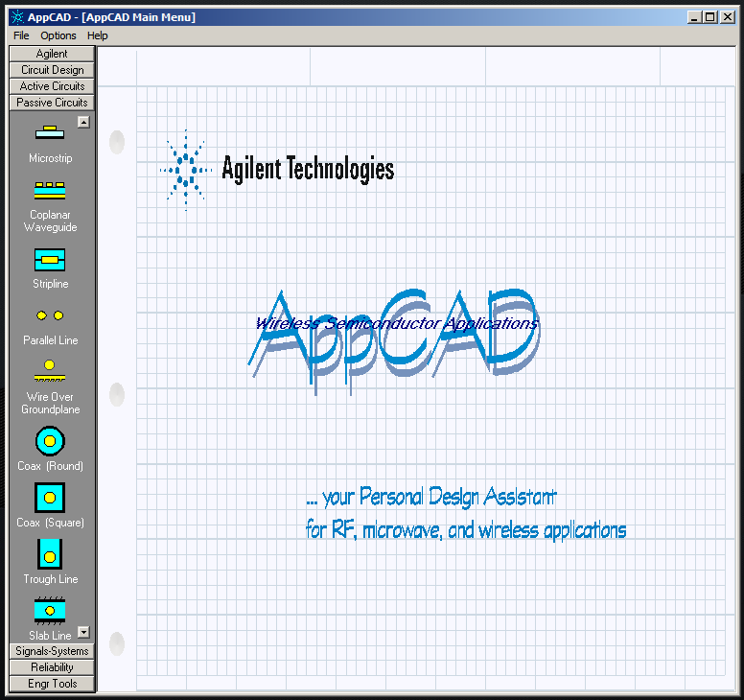This screenshot has height=700, width=744.
Task: Open the Coplanar Waveguide icon
Action: pyautogui.click(x=50, y=190)
